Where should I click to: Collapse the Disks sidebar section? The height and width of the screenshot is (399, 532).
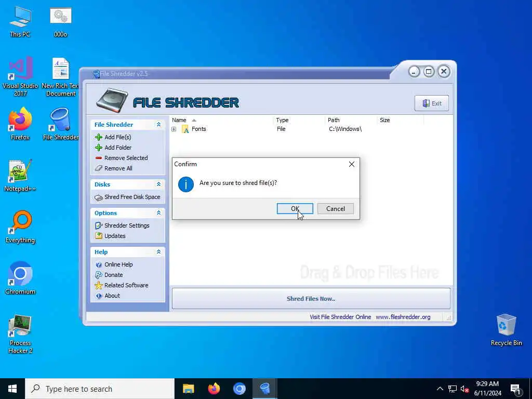(158, 184)
